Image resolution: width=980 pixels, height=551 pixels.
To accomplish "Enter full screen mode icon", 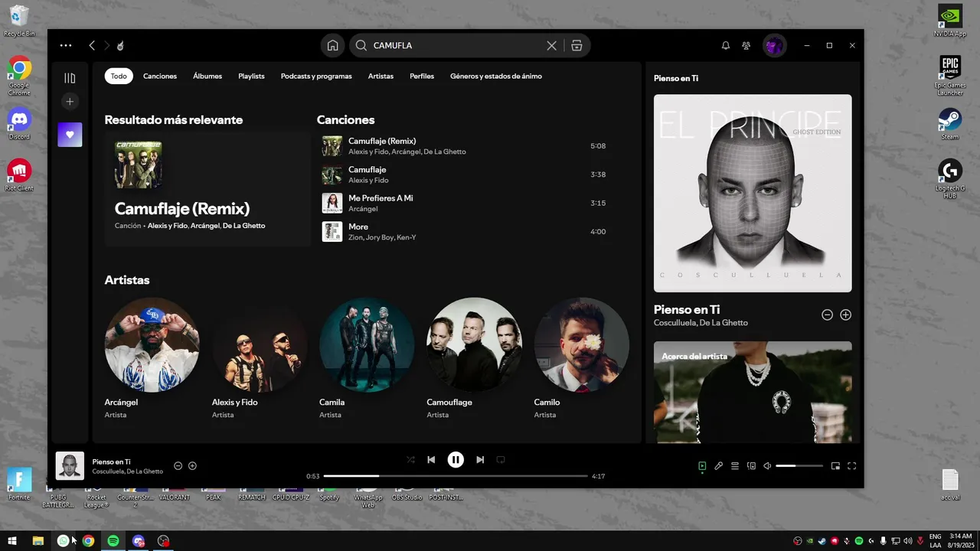I will coord(851,465).
